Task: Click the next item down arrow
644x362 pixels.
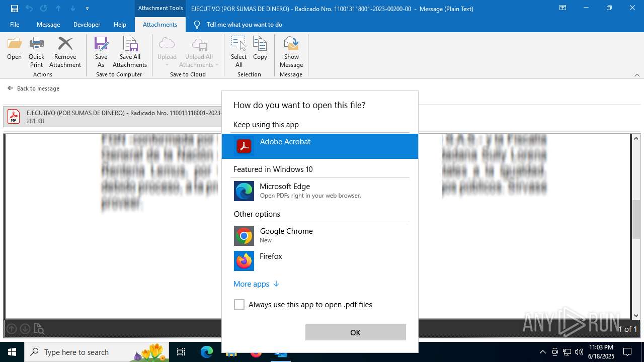Action: 73,9
